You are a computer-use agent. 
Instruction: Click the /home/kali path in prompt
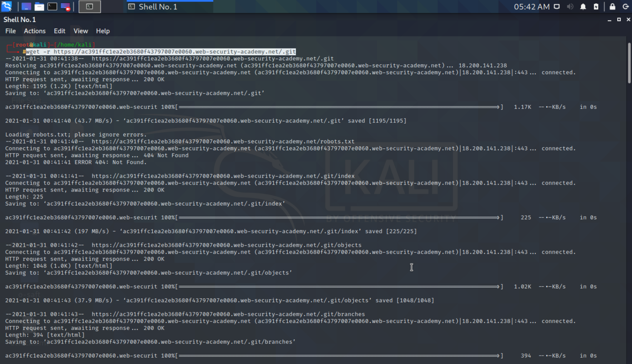coord(74,45)
